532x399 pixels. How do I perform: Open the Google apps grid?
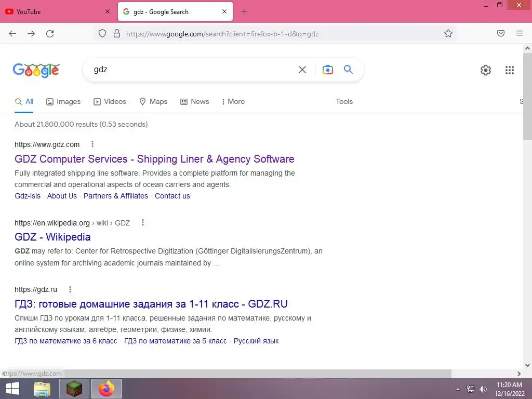coord(510,70)
